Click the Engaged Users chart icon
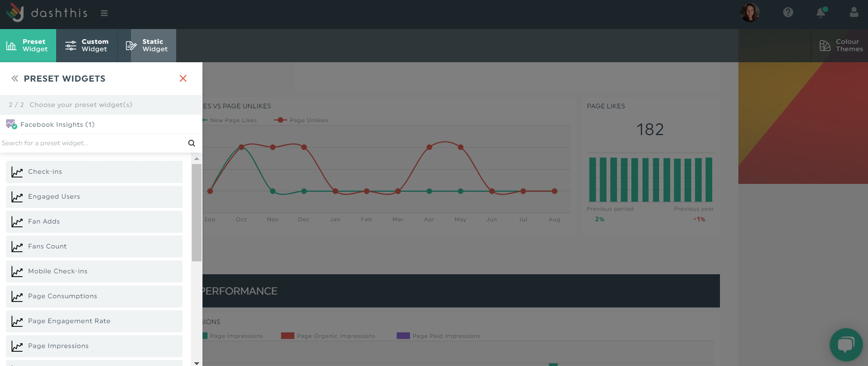The width and height of the screenshot is (868, 366). (17, 197)
